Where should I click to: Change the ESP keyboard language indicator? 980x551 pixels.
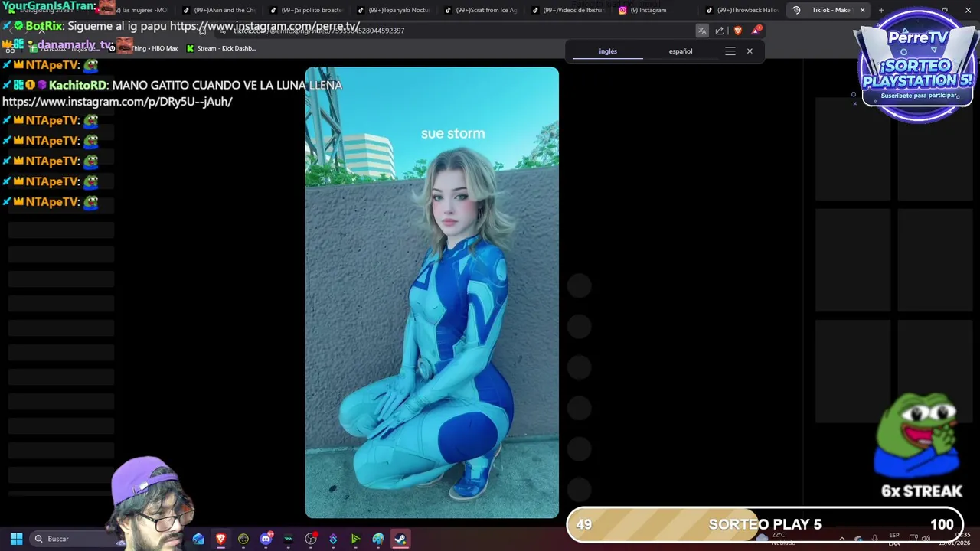(894, 539)
